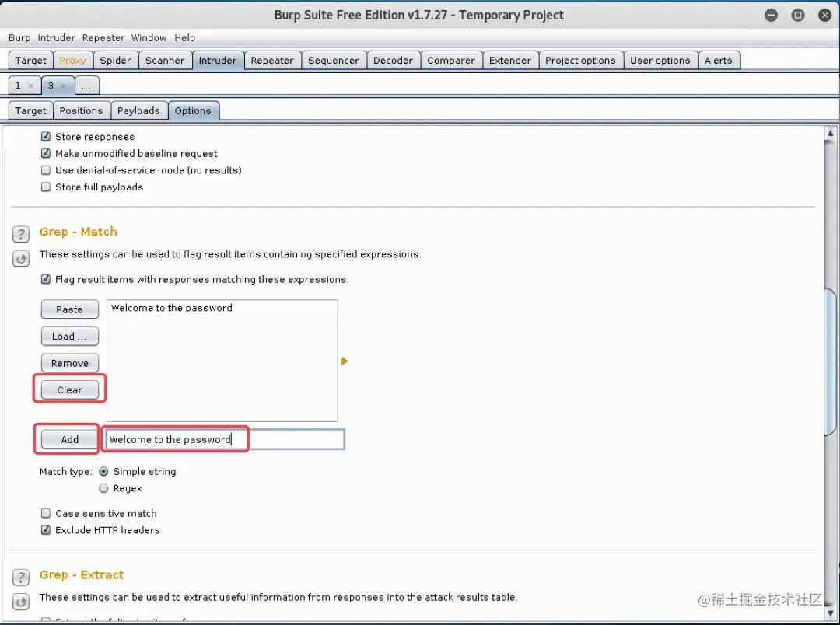Close Intruder attack tab 1
Image resolution: width=840 pixels, height=625 pixels.
click(30, 86)
